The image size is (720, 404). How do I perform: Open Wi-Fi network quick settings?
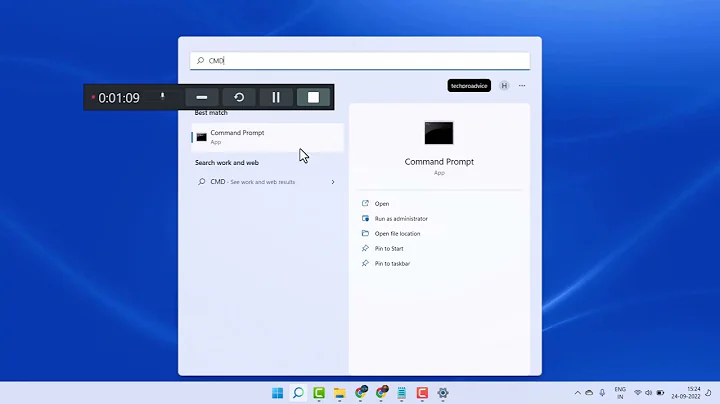(638, 393)
